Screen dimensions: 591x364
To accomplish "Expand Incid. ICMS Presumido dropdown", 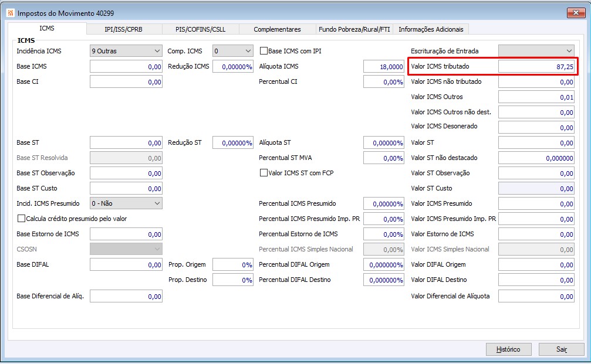I will click(x=126, y=203).
